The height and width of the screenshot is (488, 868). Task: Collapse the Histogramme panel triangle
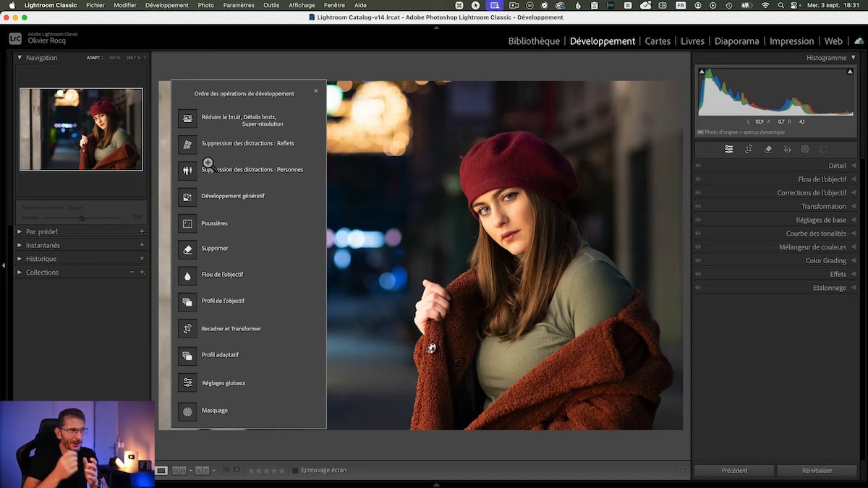854,57
